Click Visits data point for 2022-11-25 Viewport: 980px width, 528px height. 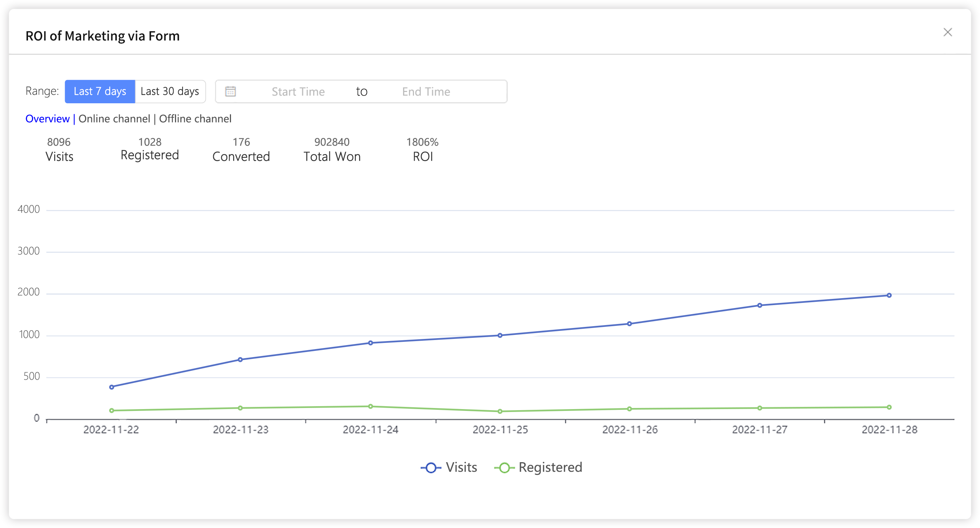coord(500,336)
